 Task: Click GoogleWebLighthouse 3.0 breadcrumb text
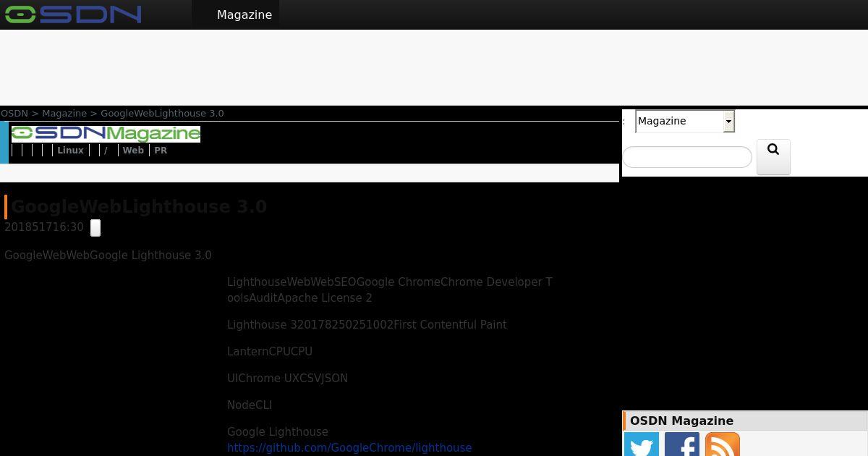pyautogui.click(x=162, y=114)
